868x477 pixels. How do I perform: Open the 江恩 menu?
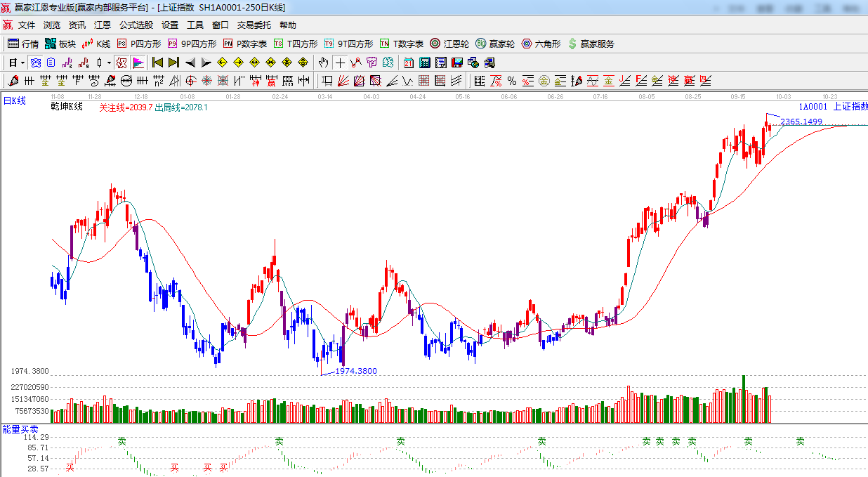point(103,25)
